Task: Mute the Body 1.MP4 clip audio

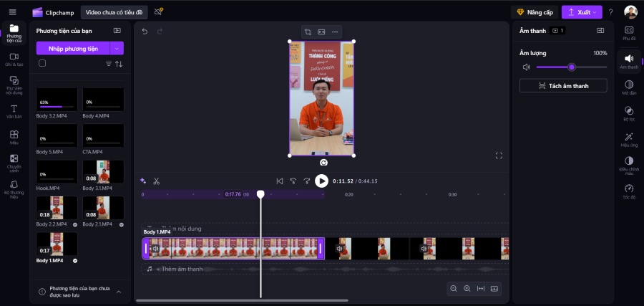Action: point(156,249)
